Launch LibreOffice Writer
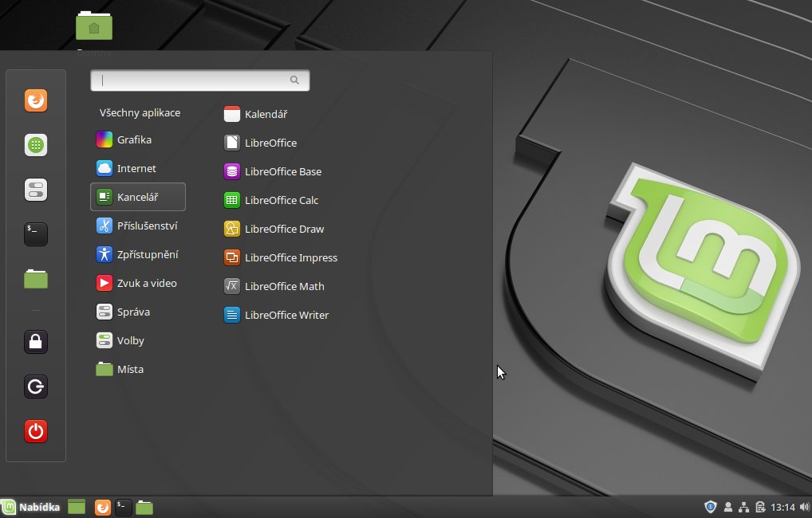The image size is (812, 518). click(x=277, y=315)
